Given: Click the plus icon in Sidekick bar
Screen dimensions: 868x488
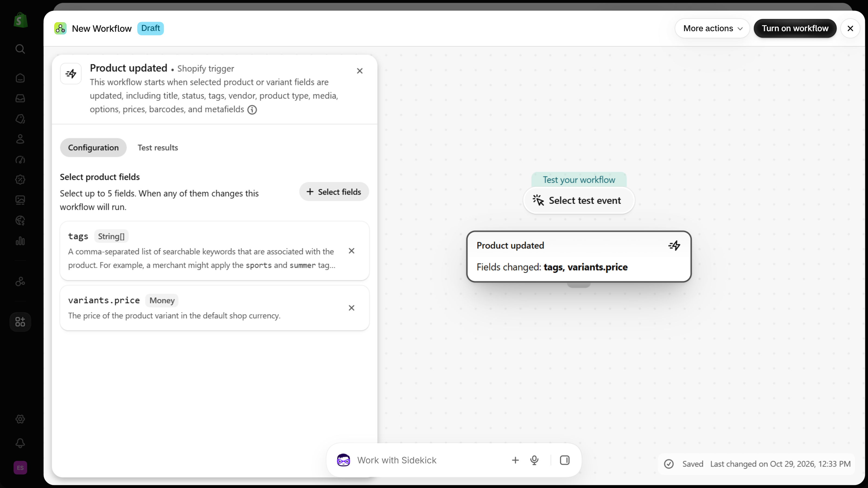Looking at the screenshot, I should (x=515, y=460).
